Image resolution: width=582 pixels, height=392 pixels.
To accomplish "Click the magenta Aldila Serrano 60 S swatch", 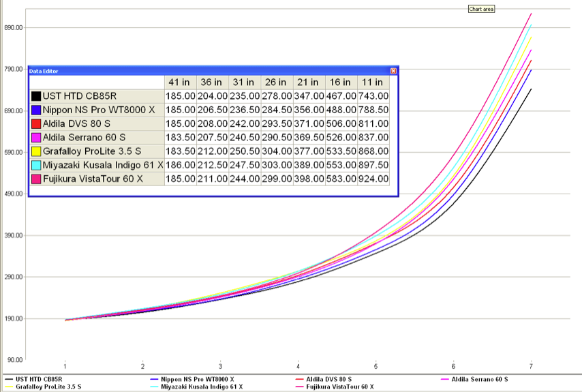I will coord(36,138).
